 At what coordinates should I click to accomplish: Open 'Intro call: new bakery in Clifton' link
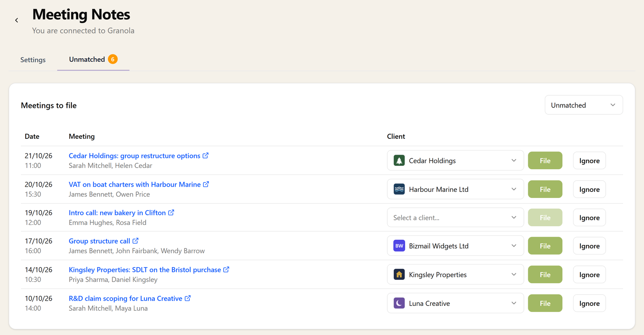[x=117, y=213]
